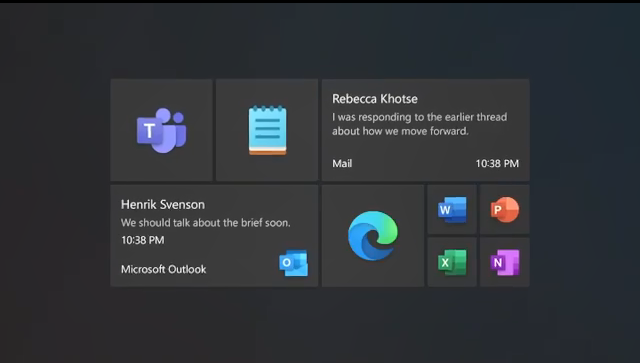Viewport: 640px width, 363px height.
Task: Read message 'I was responding to the earlier thread'
Action: (x=420, y=124)
